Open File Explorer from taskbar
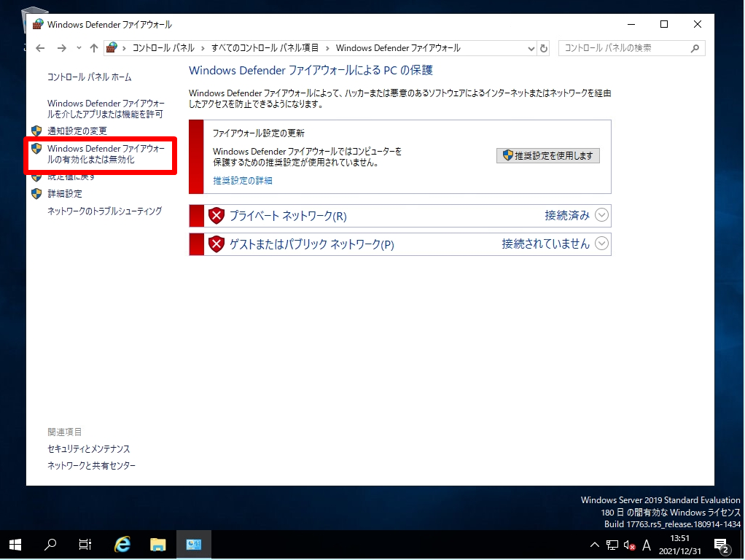The width and height of the screenshot is (745, 560). [x=157, y=545]
